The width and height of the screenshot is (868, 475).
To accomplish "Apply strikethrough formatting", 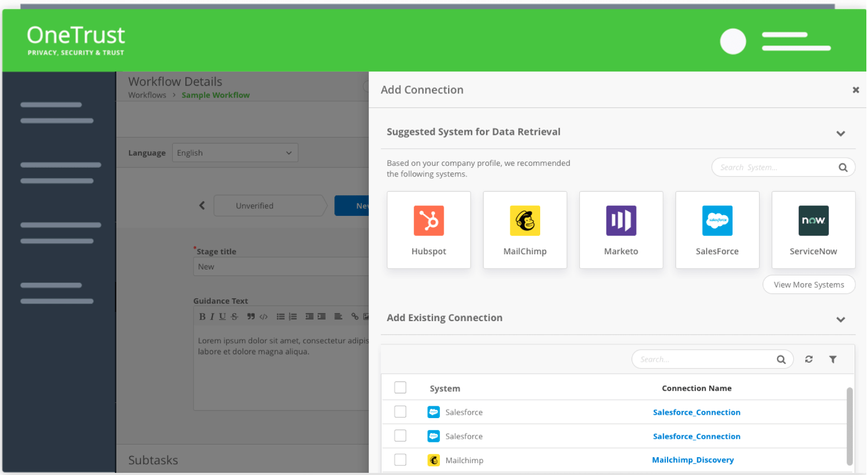I will [x=234, y=317].
